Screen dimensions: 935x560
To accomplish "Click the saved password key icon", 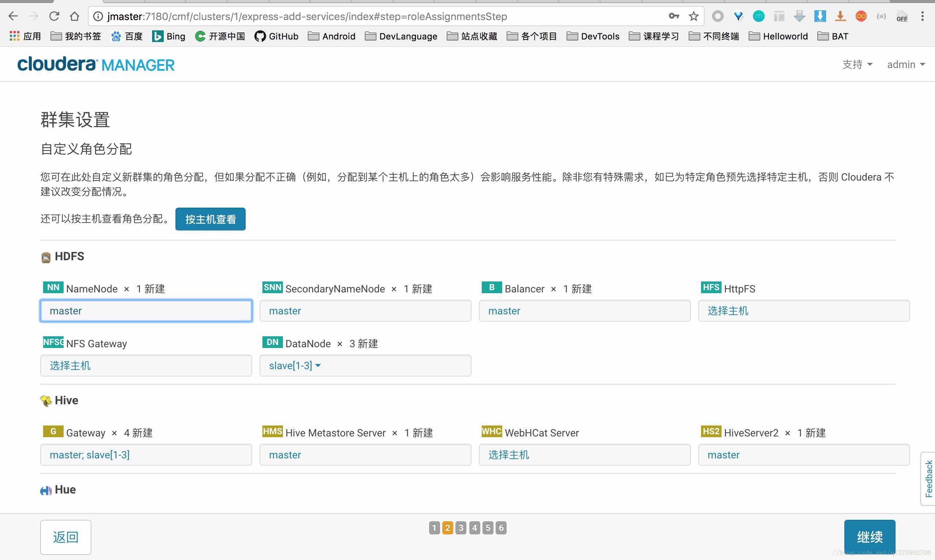I will [x=674, y=16].
